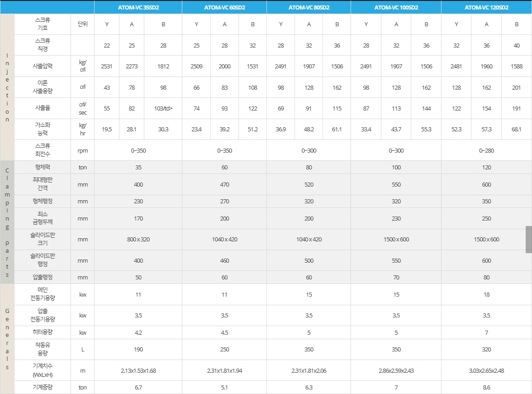Click the Clamping parts vertical section label
Image resolution: width=532 pixels, height=394 pixels.
7,222
